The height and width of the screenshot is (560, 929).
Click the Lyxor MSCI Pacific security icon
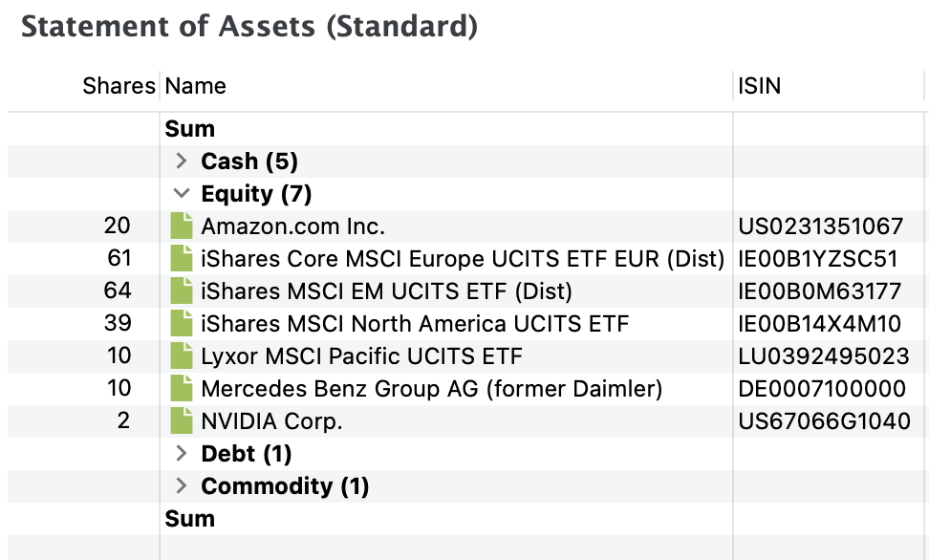pos(182,356)
